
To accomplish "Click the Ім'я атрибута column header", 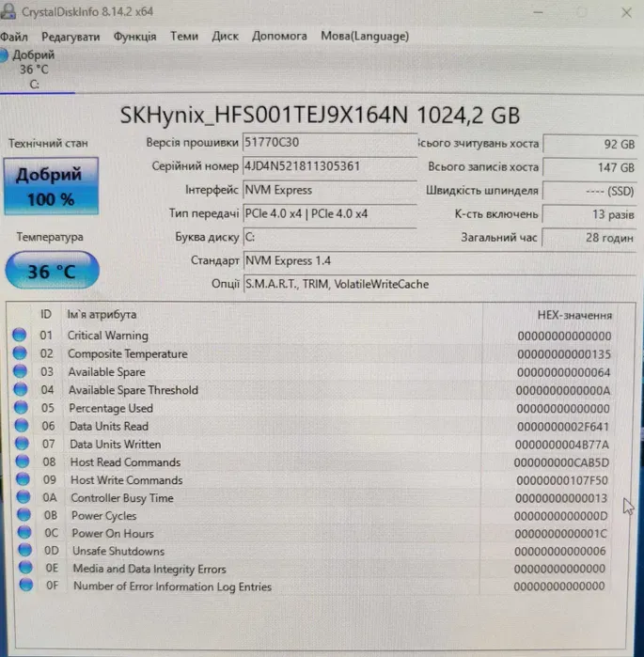I will point(102,314).
